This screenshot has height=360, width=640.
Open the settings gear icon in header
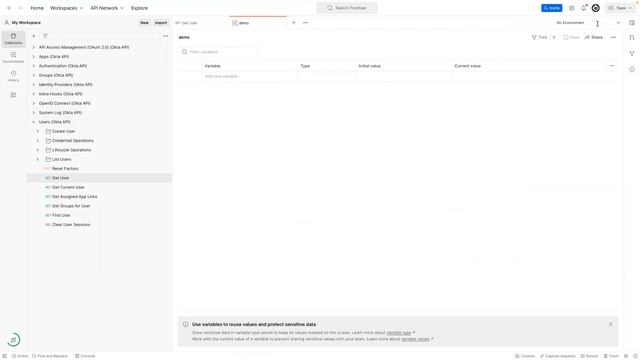[x=571, y=8]
